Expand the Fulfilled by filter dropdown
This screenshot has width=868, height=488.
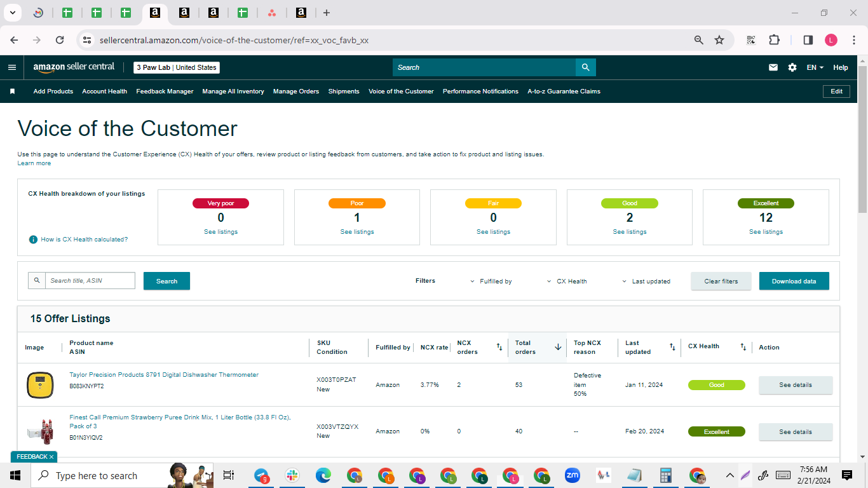point(491,281)
